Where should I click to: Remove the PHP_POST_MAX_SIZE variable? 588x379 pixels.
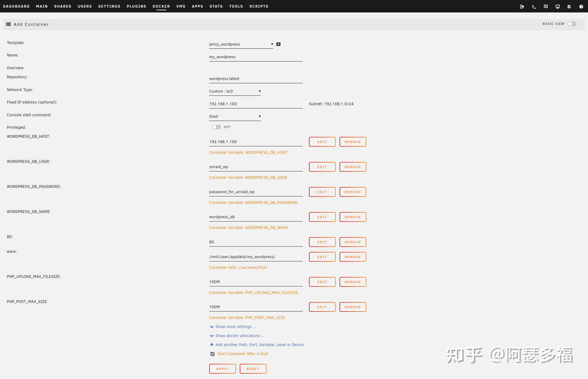[x=353, y=307]
